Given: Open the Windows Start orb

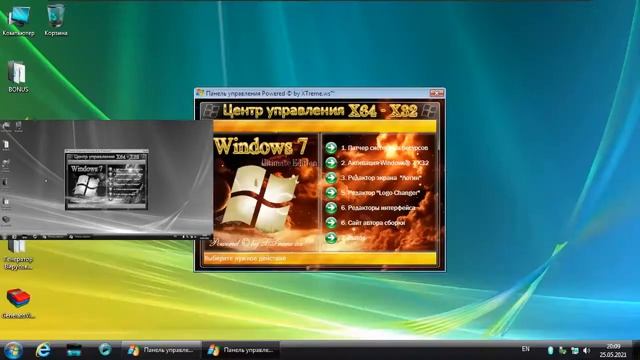Looking at the screenshot, I should coord(13,350).
